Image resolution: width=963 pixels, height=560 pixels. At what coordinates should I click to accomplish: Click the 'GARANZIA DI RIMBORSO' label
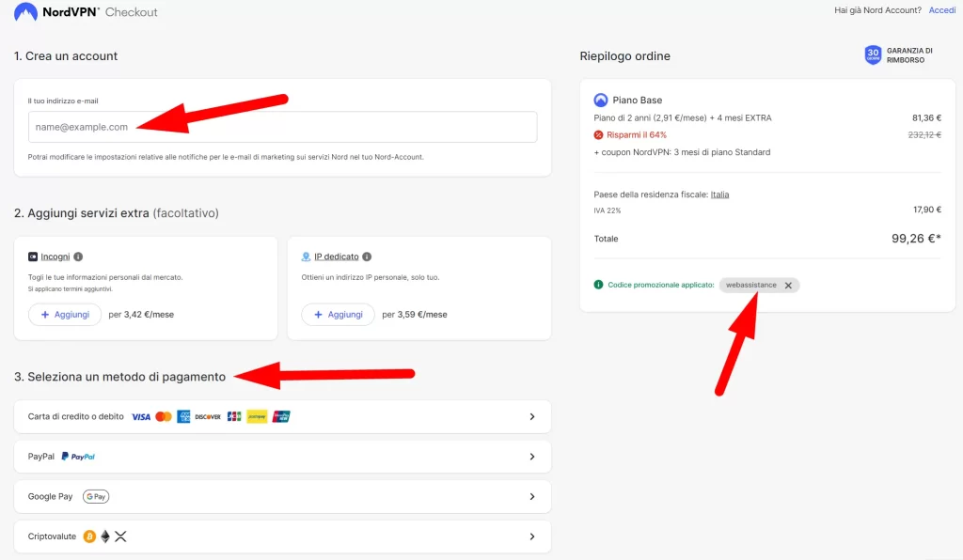[909, 55]
